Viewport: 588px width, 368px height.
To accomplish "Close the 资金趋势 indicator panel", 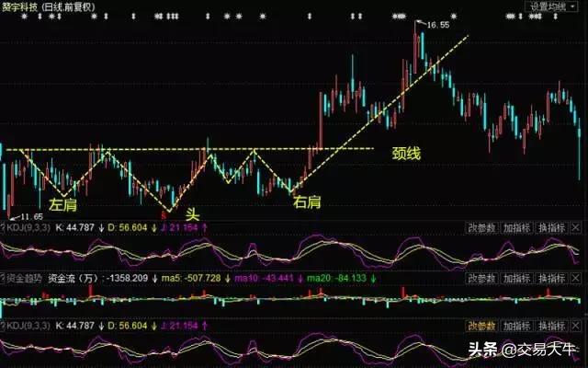I will [x=576, y=276].
